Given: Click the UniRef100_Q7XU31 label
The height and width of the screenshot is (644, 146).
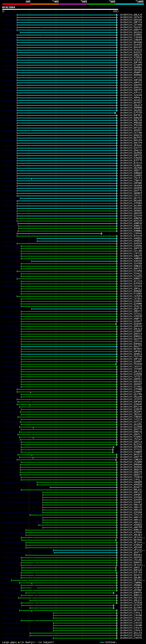Looking at the screenshot, I should (131, 635).
